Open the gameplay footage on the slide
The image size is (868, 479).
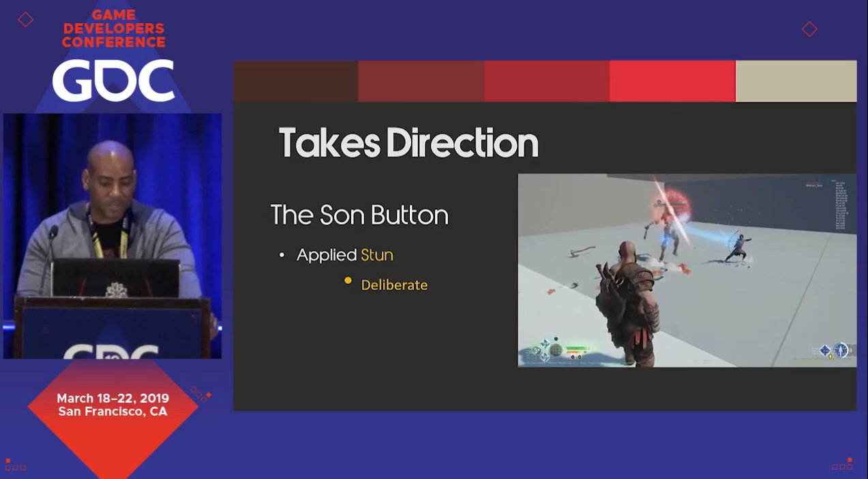click(687, 271)
